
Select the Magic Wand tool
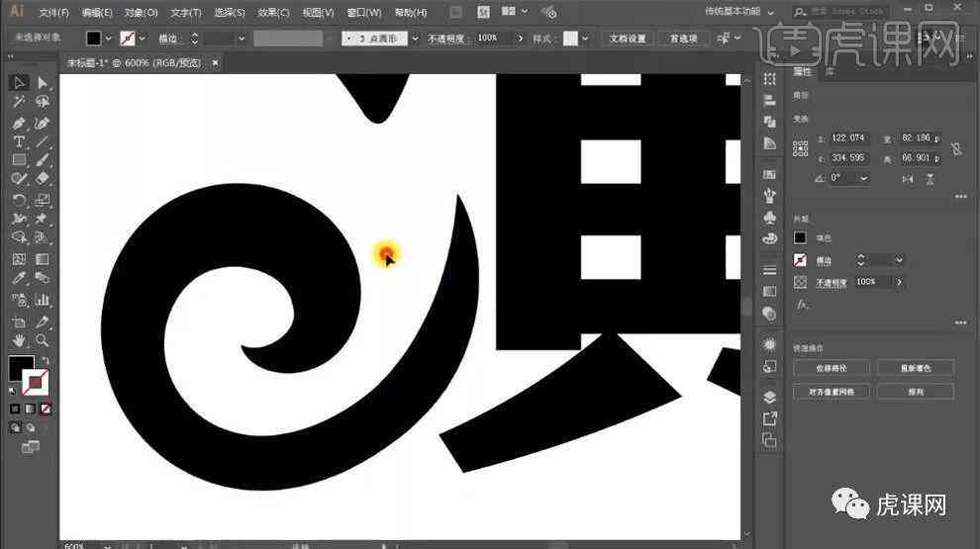[x=19, y=101]
